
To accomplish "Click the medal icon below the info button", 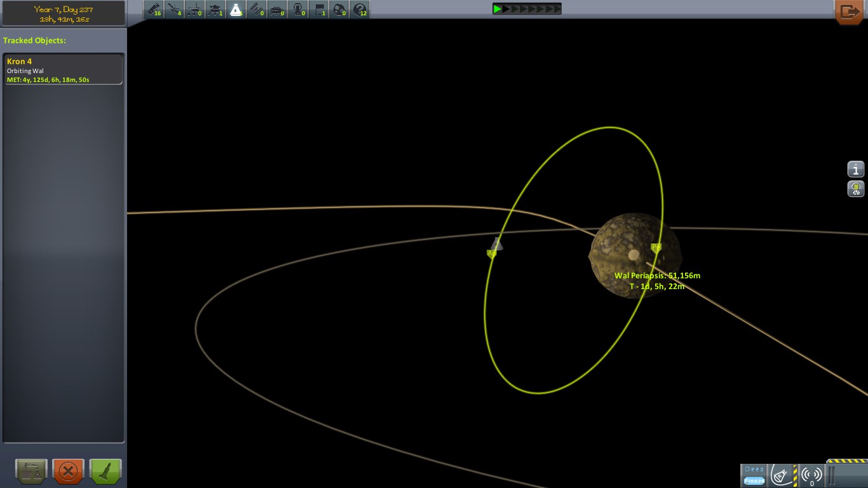I will [856, 189].
